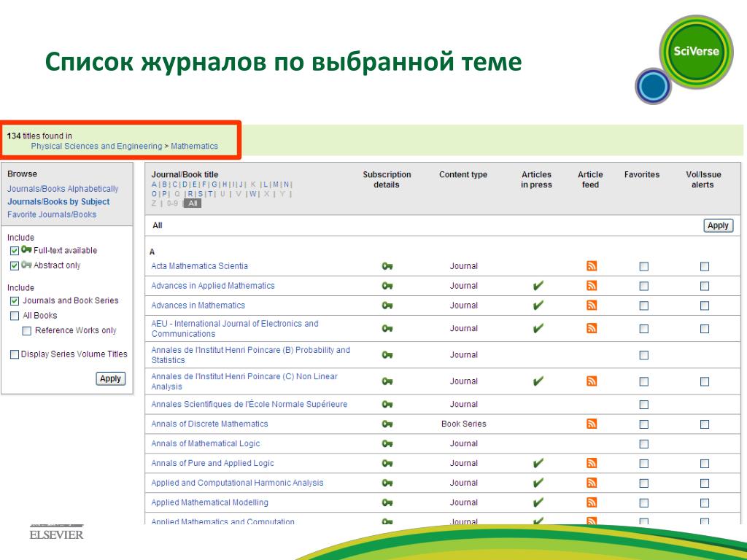Open Physical Sciences and Engineering breadcrumb link

click(97, 146)
